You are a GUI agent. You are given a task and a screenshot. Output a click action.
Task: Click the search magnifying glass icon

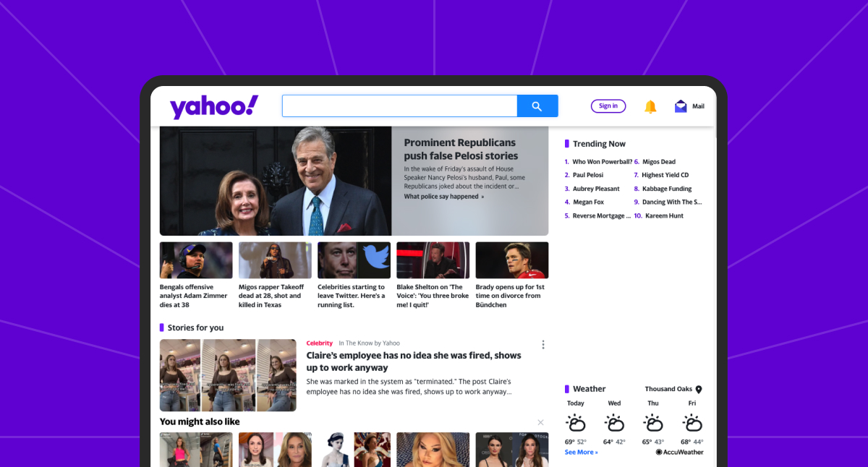[537, 106]
